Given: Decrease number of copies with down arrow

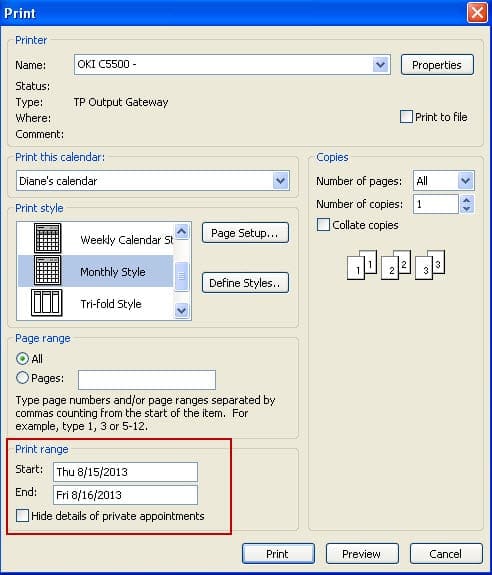Looking at the screenshot, I should (x=466, y=209).
